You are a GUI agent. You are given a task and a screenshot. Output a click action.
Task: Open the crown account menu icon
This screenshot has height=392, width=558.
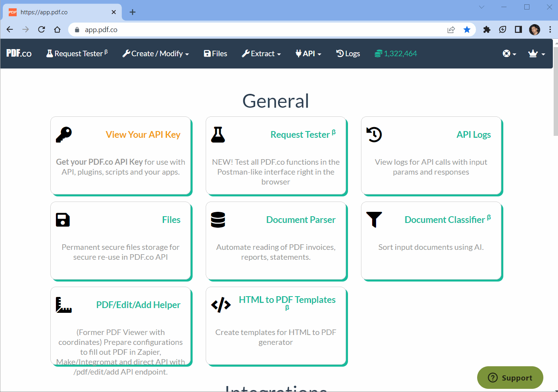(x=533, y=53)
